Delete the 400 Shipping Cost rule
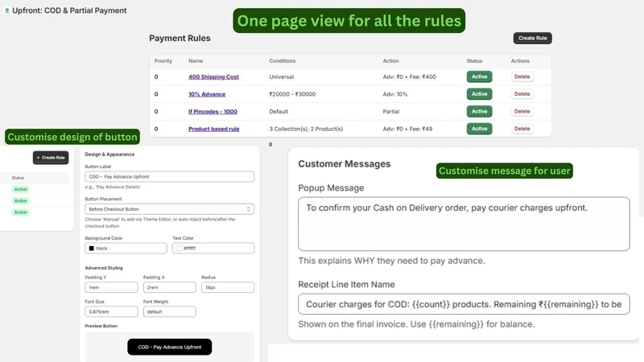The image size is (644, 362). (x=522, y=76)
